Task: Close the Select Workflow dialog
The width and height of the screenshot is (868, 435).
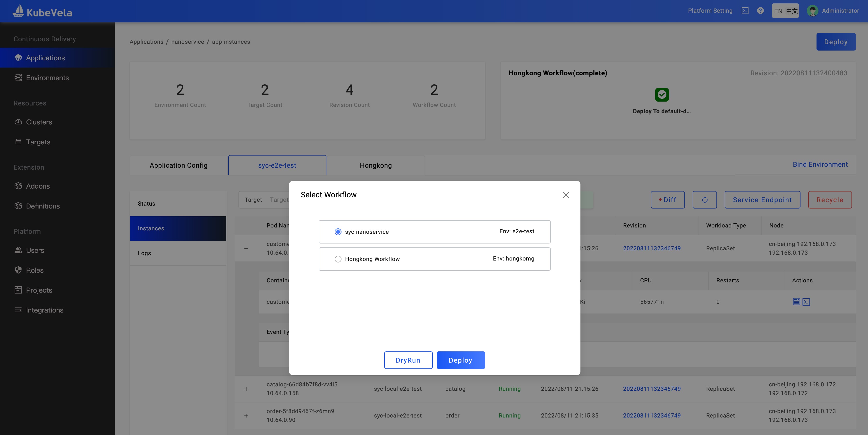Action: 566,195
